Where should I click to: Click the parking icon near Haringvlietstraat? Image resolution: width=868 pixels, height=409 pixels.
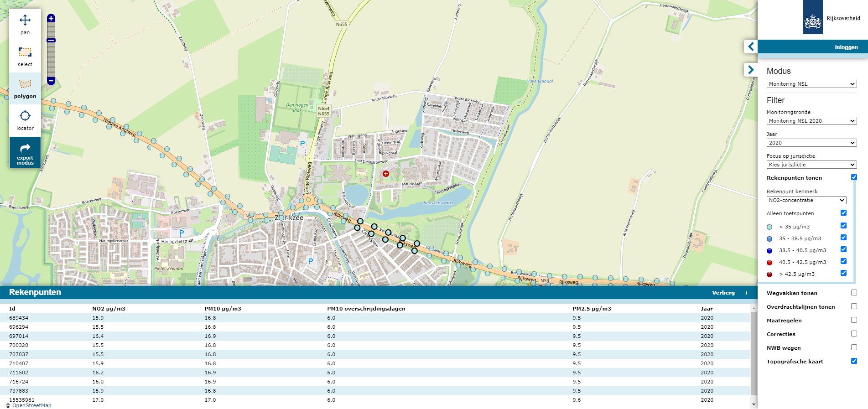click(182, 233)
